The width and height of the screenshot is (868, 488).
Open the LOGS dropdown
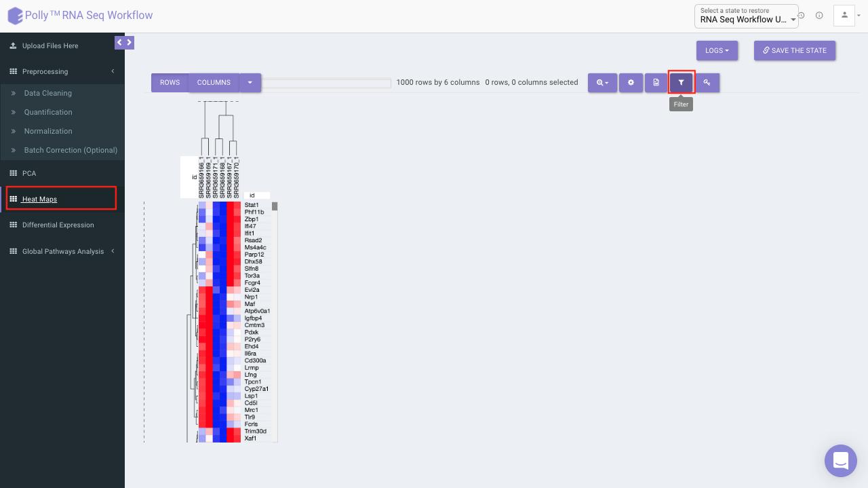(717, 50)
